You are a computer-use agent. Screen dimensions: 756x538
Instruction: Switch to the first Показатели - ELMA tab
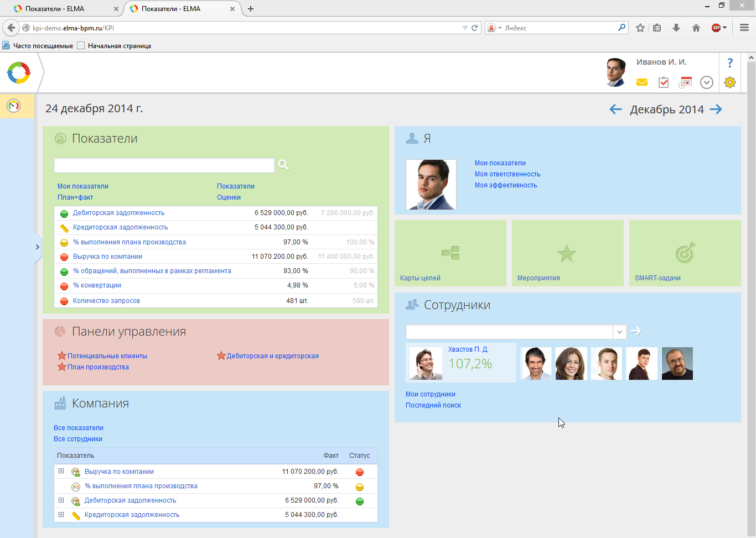coord(61,9)
